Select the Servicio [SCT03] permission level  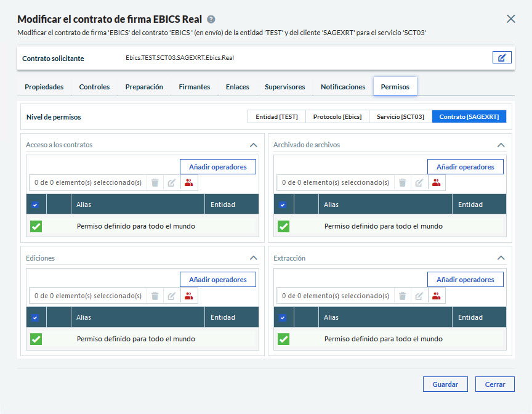400,116
